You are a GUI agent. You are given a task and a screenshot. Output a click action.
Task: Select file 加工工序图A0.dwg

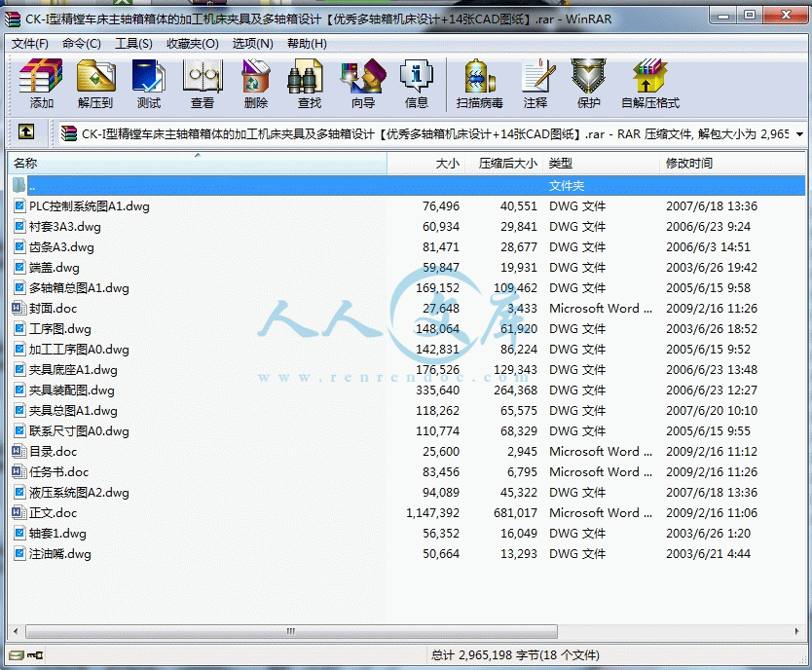pyautogui.click(x=79, y=350)
